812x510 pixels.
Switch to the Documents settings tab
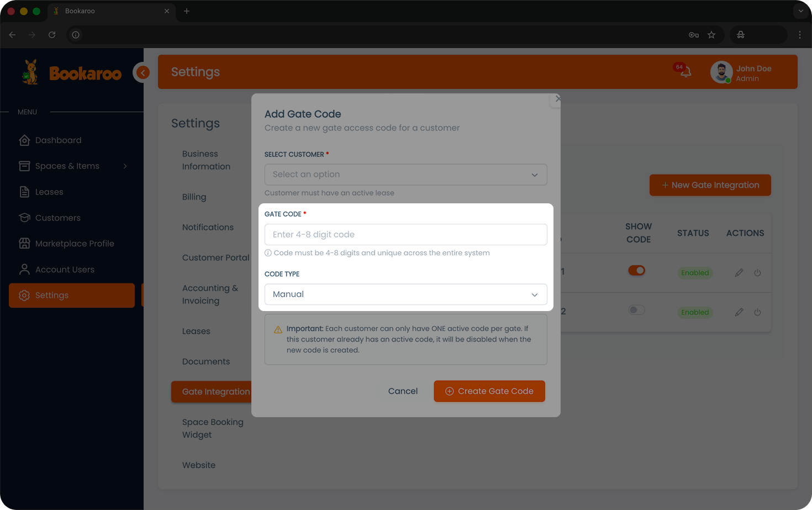pos(205,361)
